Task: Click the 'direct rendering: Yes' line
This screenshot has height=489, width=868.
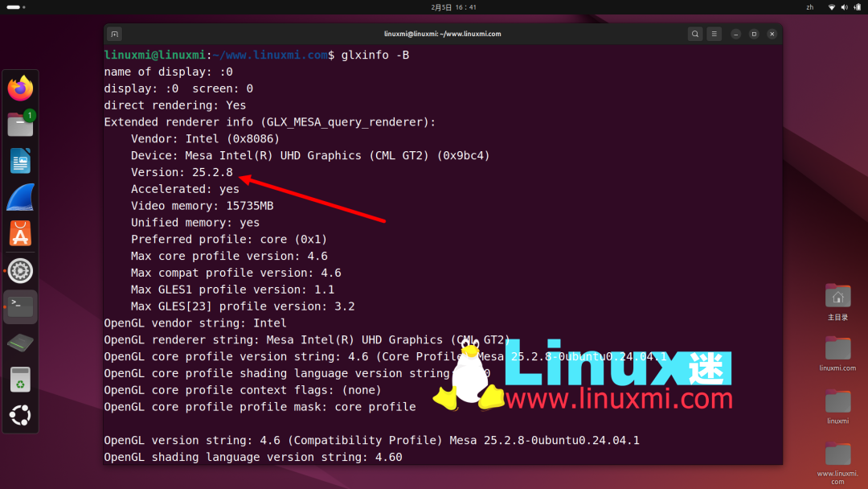Action: 175,105
